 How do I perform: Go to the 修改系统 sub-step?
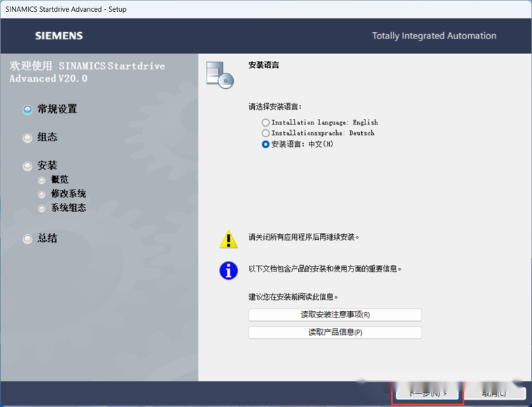tap(68, 194)
